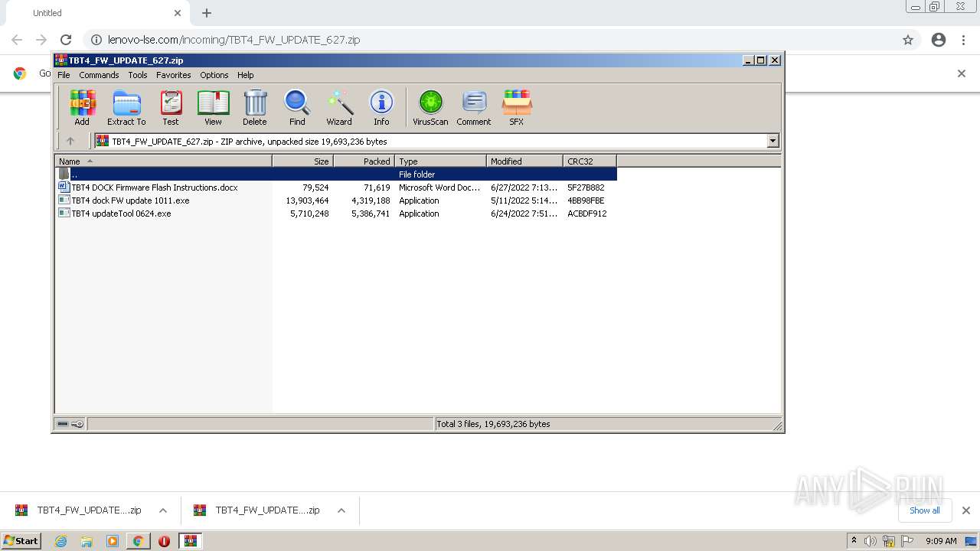980x551 pixels.
Task: Open a new Chrome tab
Action: pos(207,13)
